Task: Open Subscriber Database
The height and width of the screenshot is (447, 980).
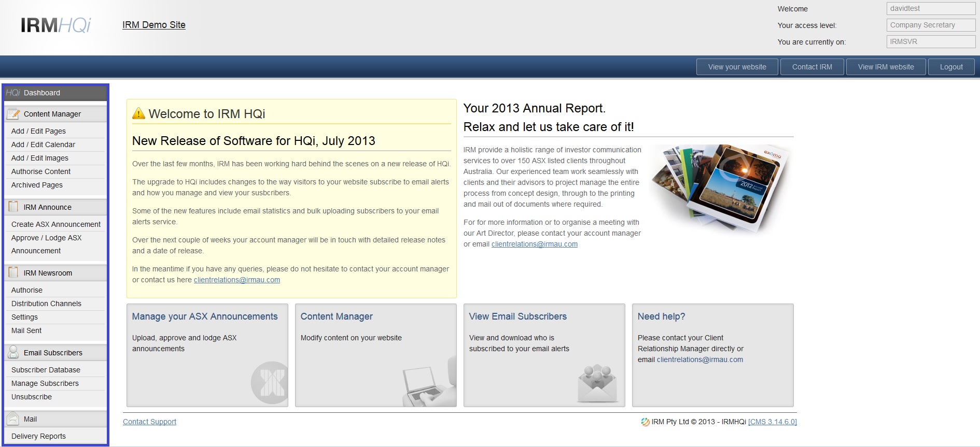Action: click(46, 370)
